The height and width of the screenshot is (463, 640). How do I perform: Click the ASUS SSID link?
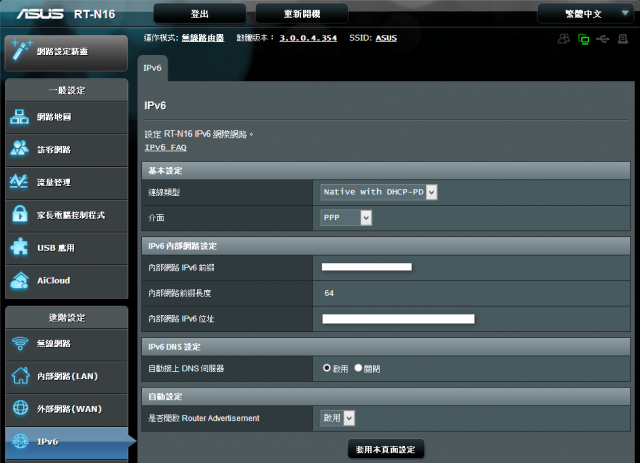(x=386, y=38)
